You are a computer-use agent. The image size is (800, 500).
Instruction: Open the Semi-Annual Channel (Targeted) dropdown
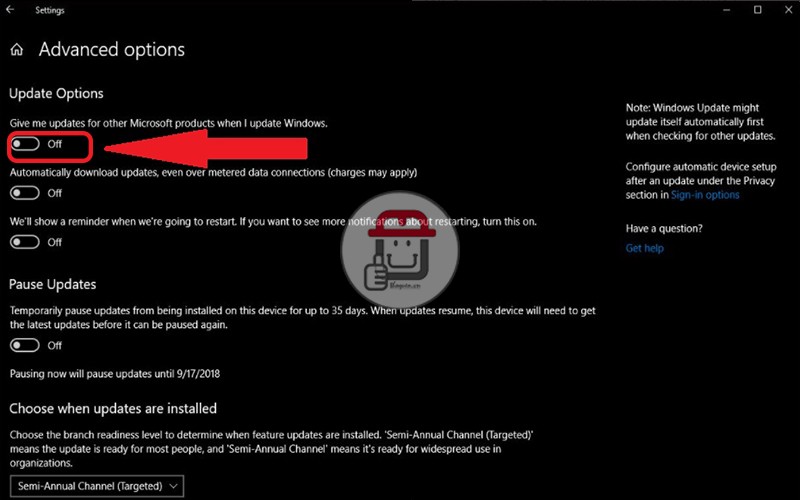click(x=97, y=486)
